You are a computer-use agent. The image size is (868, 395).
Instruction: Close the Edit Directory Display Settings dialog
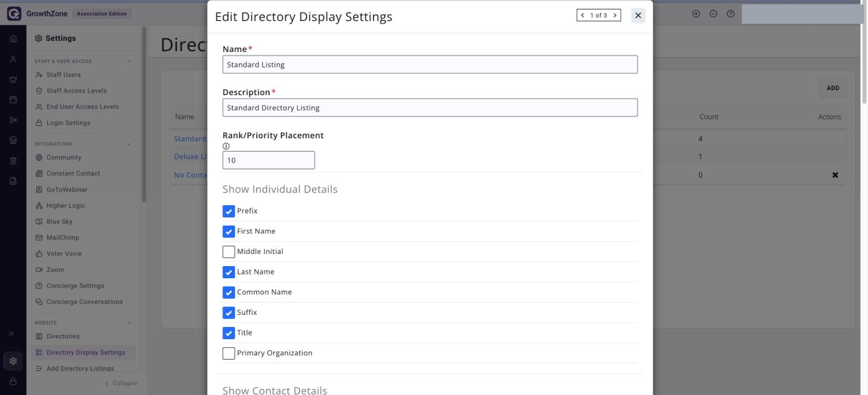[x=638, y=15]
